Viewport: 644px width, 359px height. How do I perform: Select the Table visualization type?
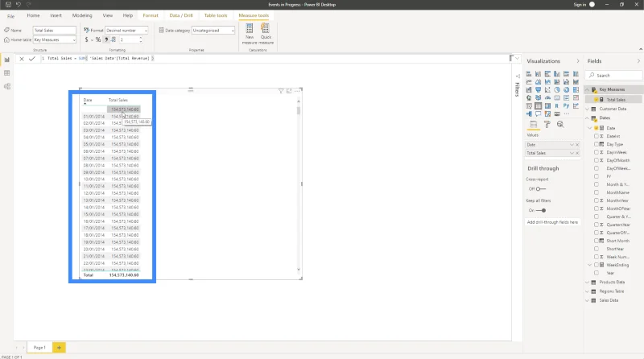(x=538, y=106)
